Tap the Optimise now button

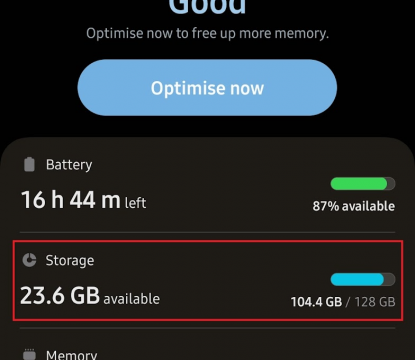(207, 88)
